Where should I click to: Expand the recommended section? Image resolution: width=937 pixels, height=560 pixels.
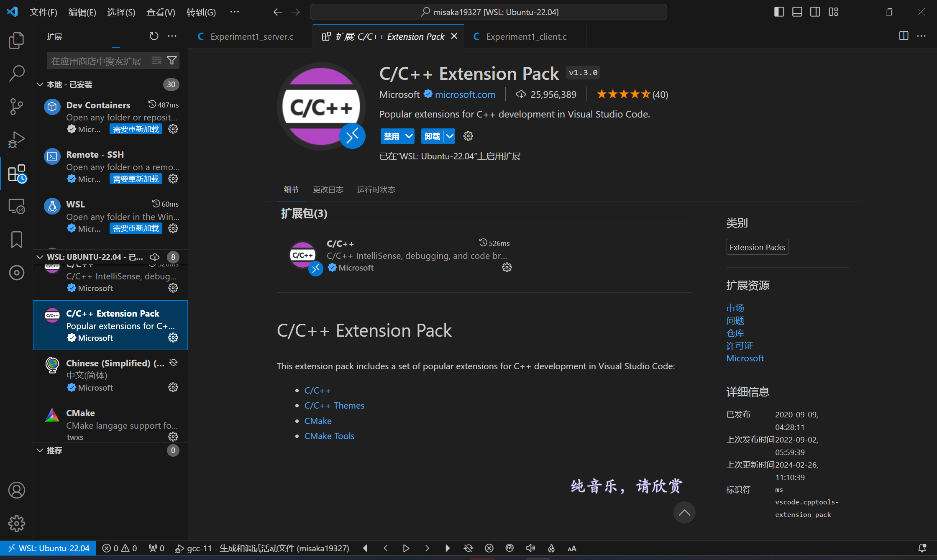point(40,450)
